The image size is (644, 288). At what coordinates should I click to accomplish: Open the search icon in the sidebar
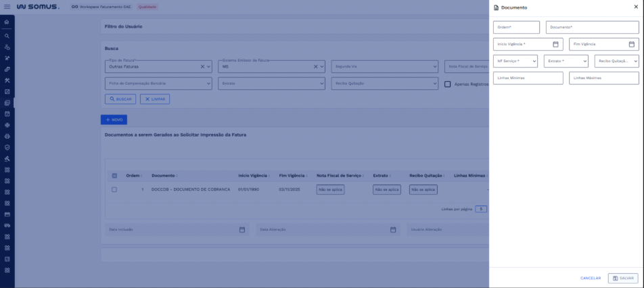click(x=7, y=35)
